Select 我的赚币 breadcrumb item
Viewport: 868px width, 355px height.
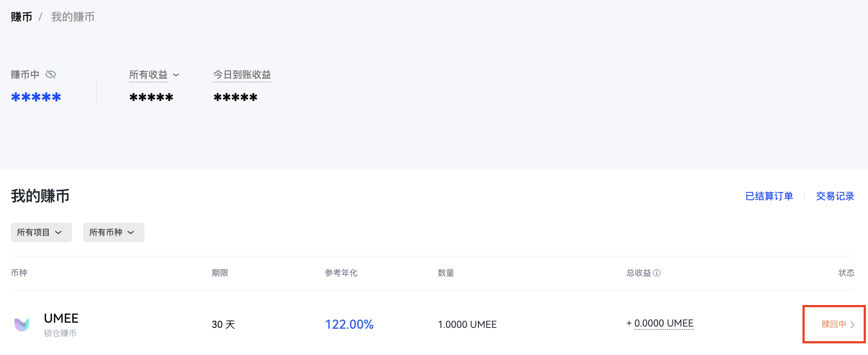(73, 17)
